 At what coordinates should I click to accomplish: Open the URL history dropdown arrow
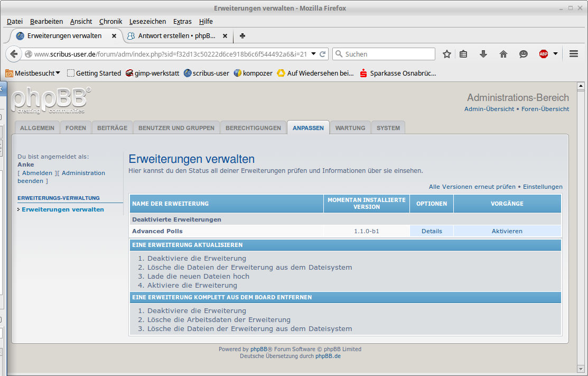point(313,54)
